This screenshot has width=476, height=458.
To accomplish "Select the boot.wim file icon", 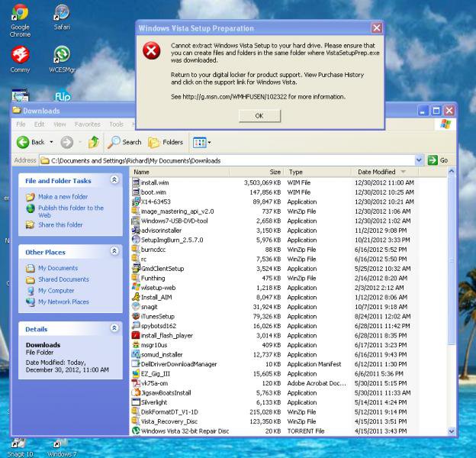I will tap(136, 192).
